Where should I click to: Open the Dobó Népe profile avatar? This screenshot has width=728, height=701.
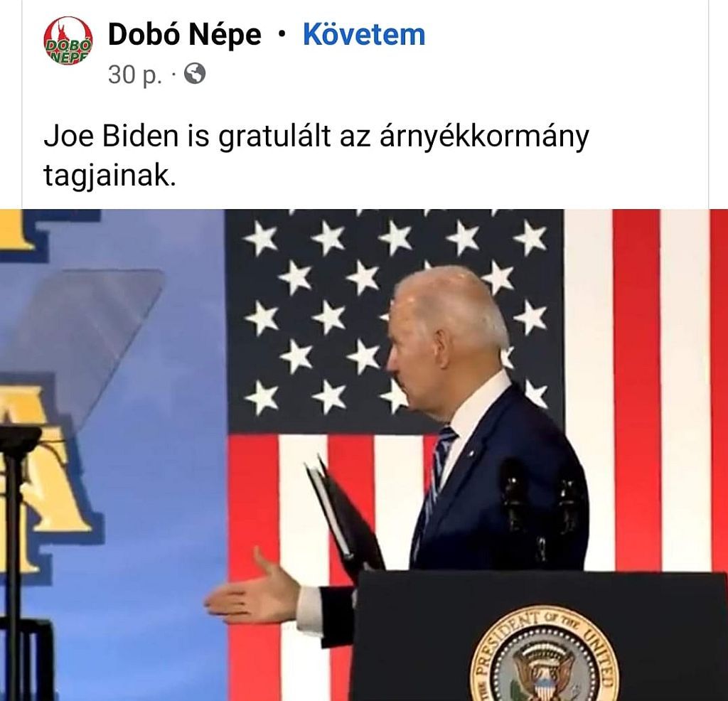68,41
